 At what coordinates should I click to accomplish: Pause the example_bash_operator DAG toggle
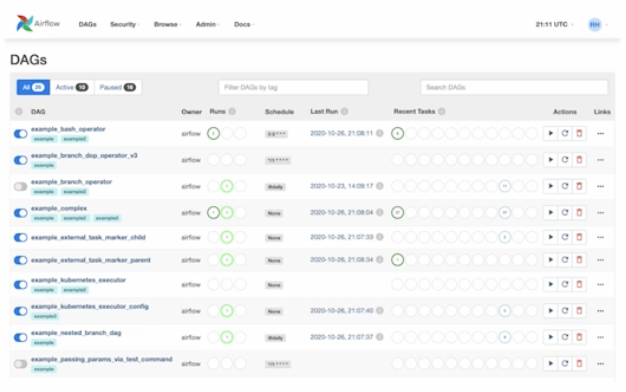(20, 134)
